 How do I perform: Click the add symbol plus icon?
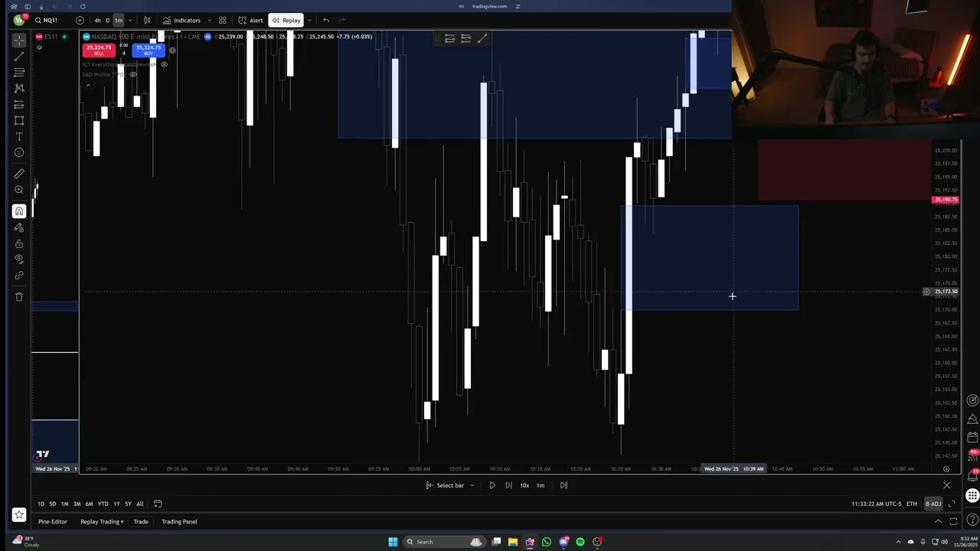point(80,20)
